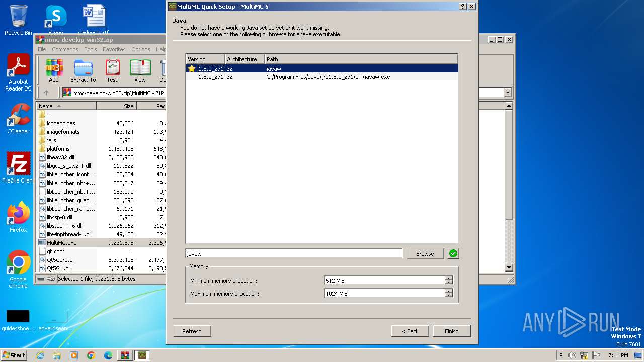Click the < Back button
This screenshot has height=362, width=644.
click(x=410, y=331)
